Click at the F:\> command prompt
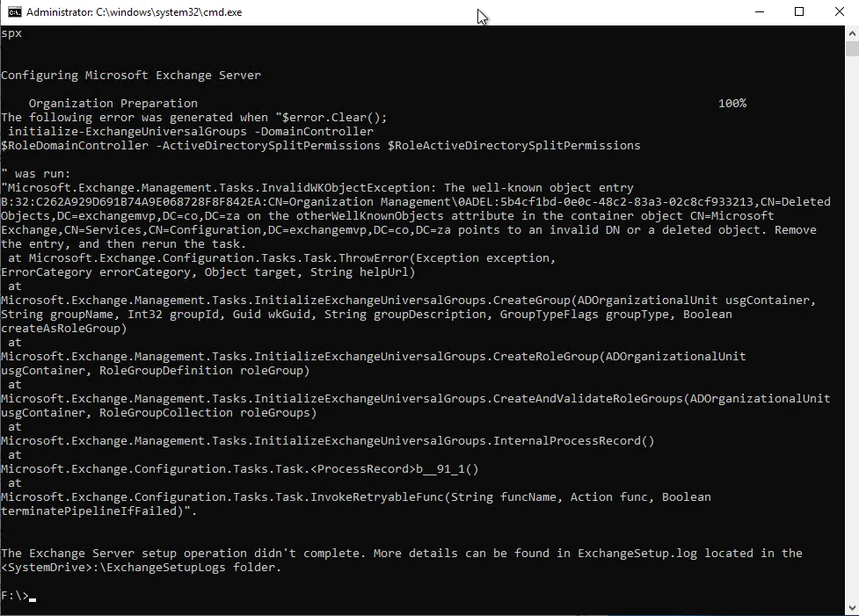This screenshot has width=859, height=616. (x=16, y=596)
